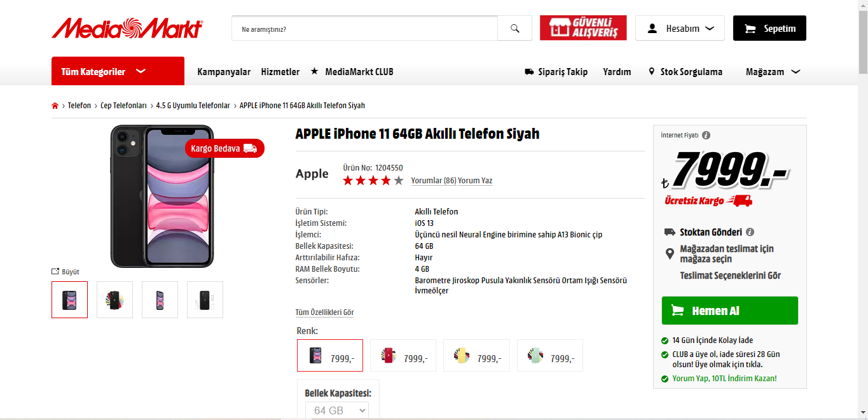
Task: Open Sipariş Takip in the navigation
Action: point(556,72)
